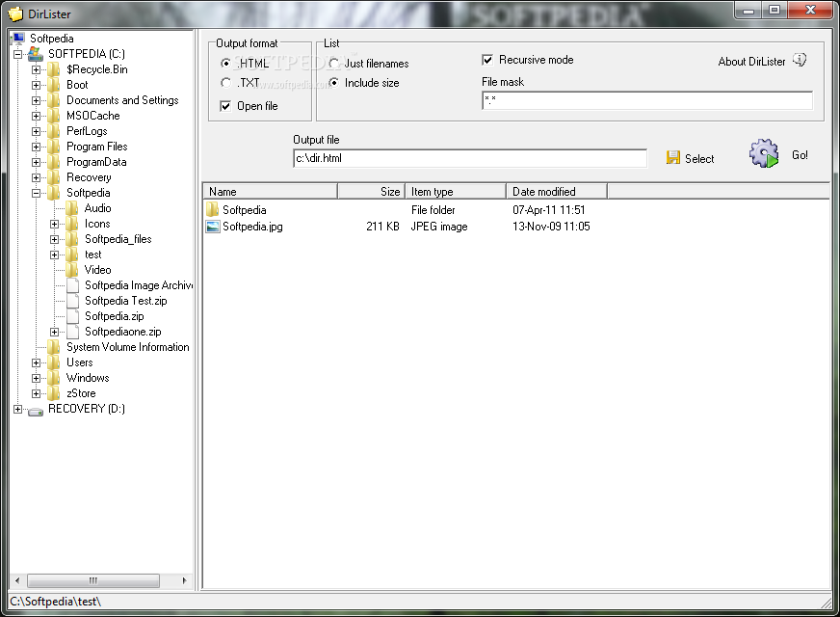Click the MSOCache folder icon
840x617 pixels.
point(54,116)
